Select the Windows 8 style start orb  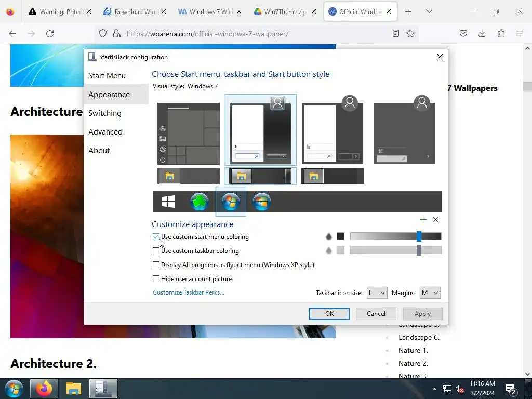click(x=262, y=202)
